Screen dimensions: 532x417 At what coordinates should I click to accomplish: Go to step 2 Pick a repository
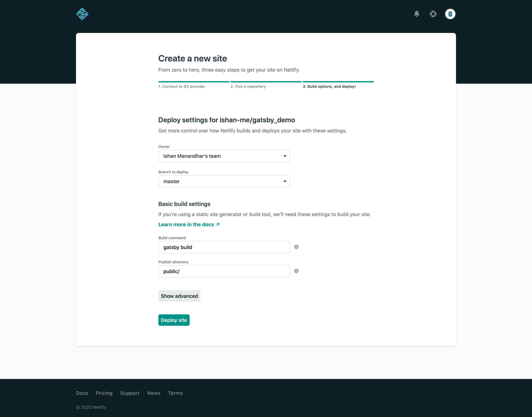click(248, 87)
